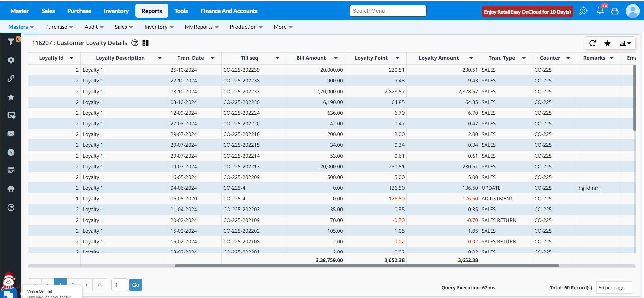Refresh the Customer Loyalty Details report
The image size is (644, 298).
592,43
